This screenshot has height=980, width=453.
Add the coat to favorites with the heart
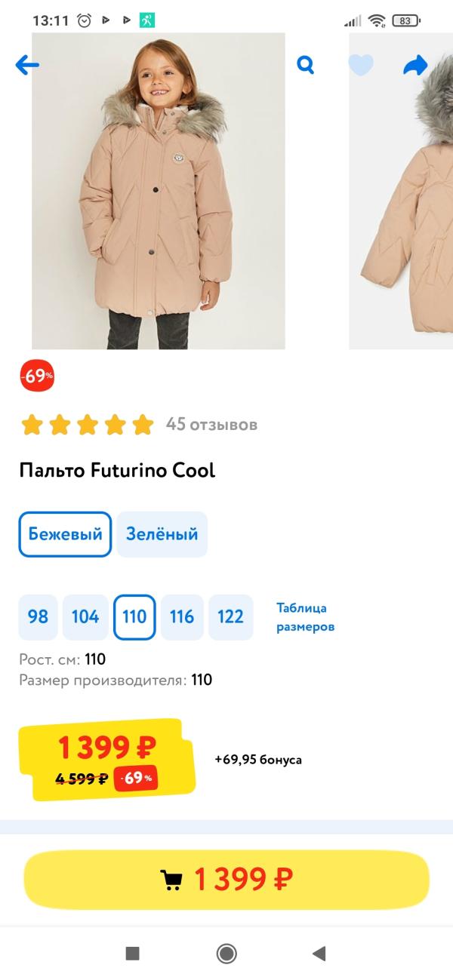(361, 65)
